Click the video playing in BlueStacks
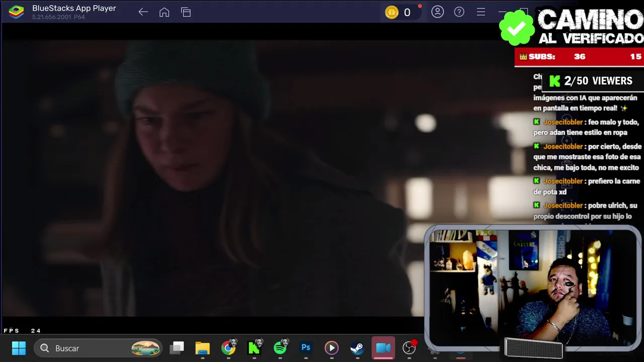 click(x=214, y=178)
